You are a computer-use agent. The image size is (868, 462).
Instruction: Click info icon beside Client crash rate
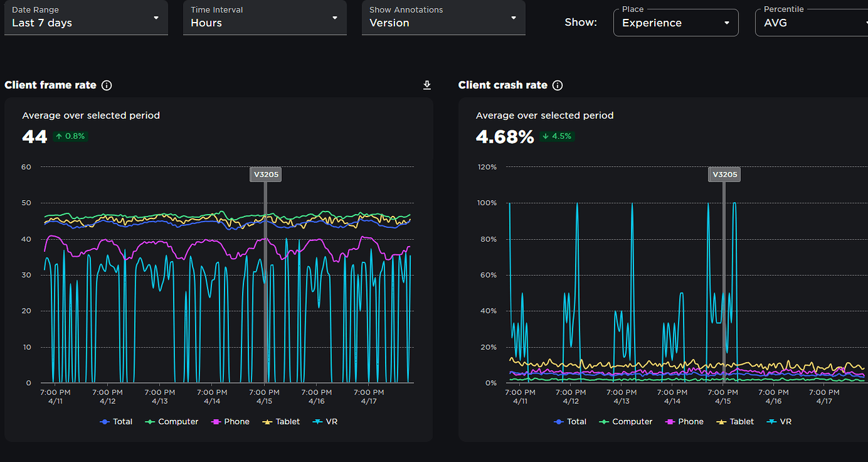[x=558, y=85]
